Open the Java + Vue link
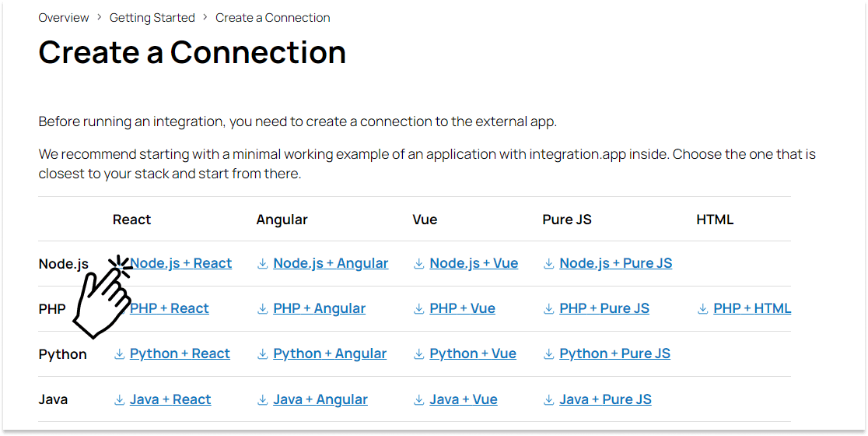The height and width of the screenshot is (436, 868). click(x=464, y=399)
